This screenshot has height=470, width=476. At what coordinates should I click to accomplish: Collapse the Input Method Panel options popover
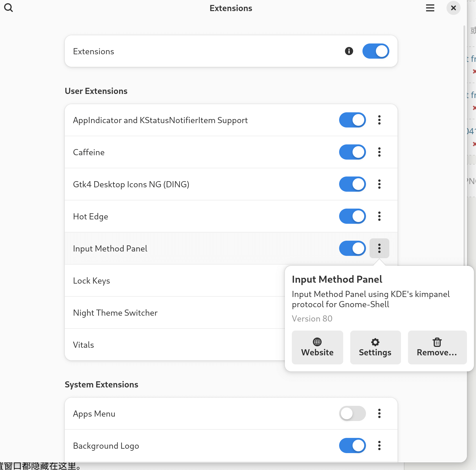[379, 248]
